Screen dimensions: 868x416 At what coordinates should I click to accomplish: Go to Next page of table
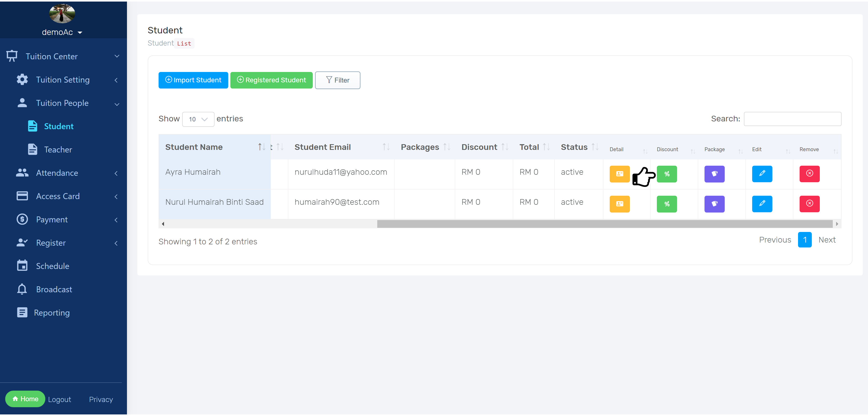tap(827, 240)
